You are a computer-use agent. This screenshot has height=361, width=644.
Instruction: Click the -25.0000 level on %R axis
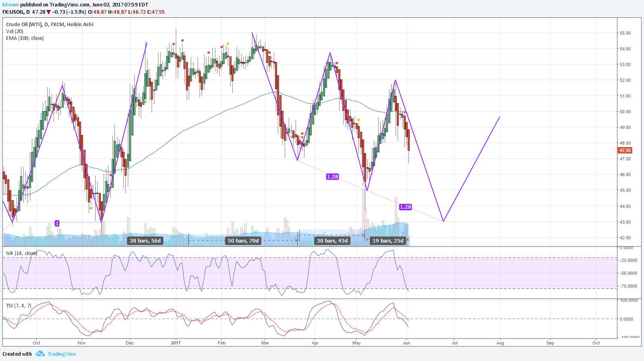(629, 260)
